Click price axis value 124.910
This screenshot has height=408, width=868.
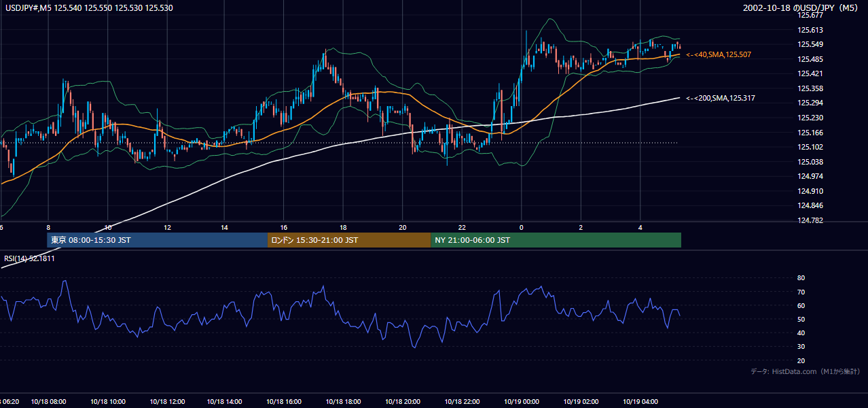[810, 191]
